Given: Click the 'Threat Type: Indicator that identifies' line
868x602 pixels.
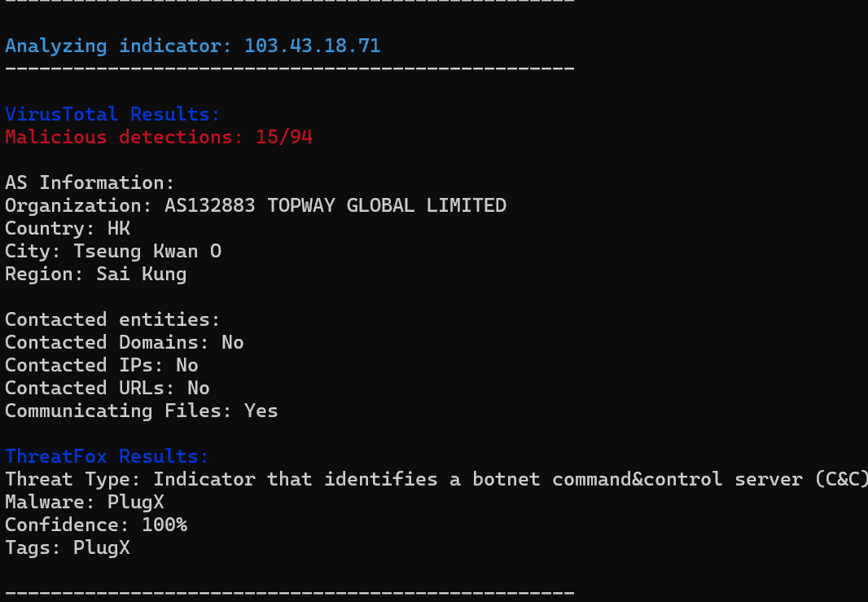Looking at the screenshot, I should point(436,479).
